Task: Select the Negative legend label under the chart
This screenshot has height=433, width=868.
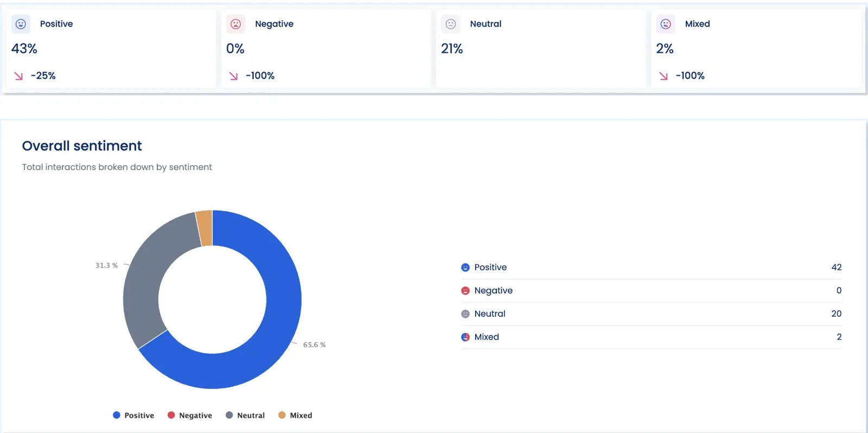Action: pyautogui.click(x=190, y=415)
